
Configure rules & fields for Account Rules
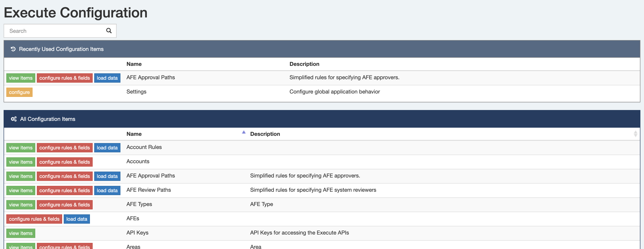click(x=64, y=148)
